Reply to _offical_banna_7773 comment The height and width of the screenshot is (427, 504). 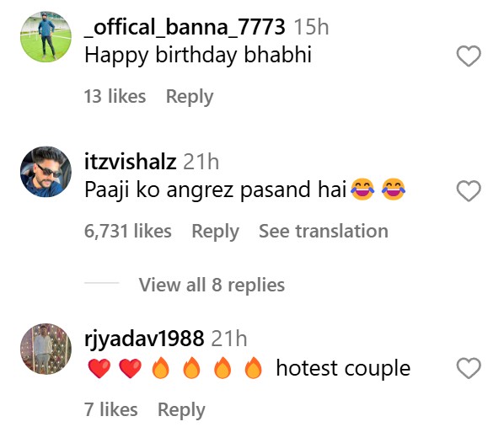click(190, 97)
